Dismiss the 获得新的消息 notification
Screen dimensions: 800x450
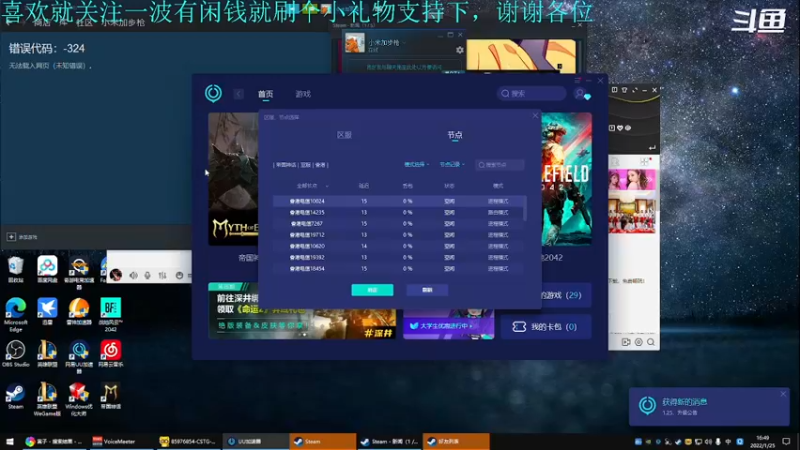(x=783, y=394)
